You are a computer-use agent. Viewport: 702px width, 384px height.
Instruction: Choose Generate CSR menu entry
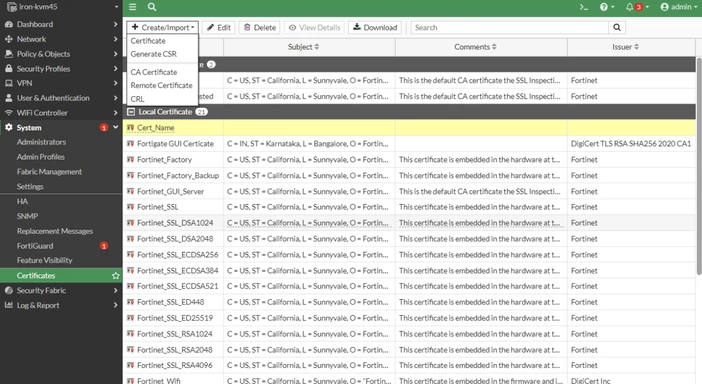(154, 54)
